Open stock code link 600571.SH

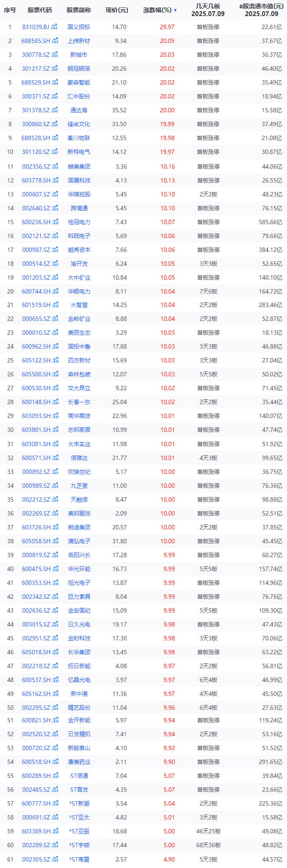[36, 458]
